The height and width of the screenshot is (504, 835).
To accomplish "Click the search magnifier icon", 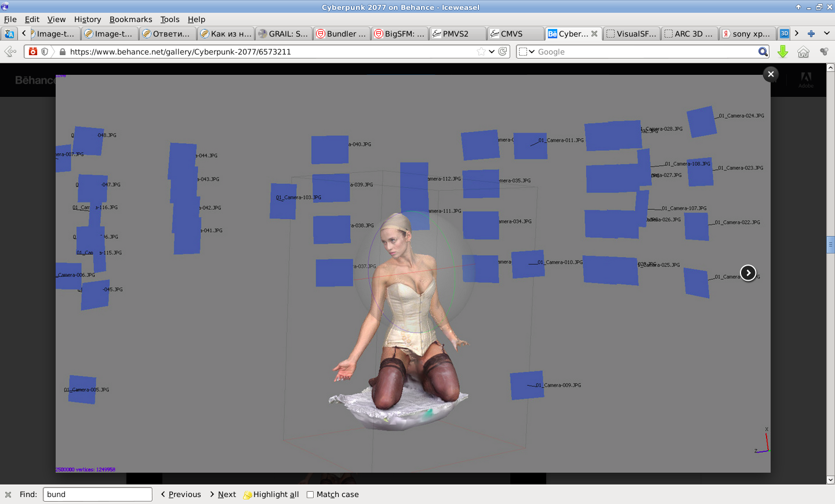I will [763, 52].
